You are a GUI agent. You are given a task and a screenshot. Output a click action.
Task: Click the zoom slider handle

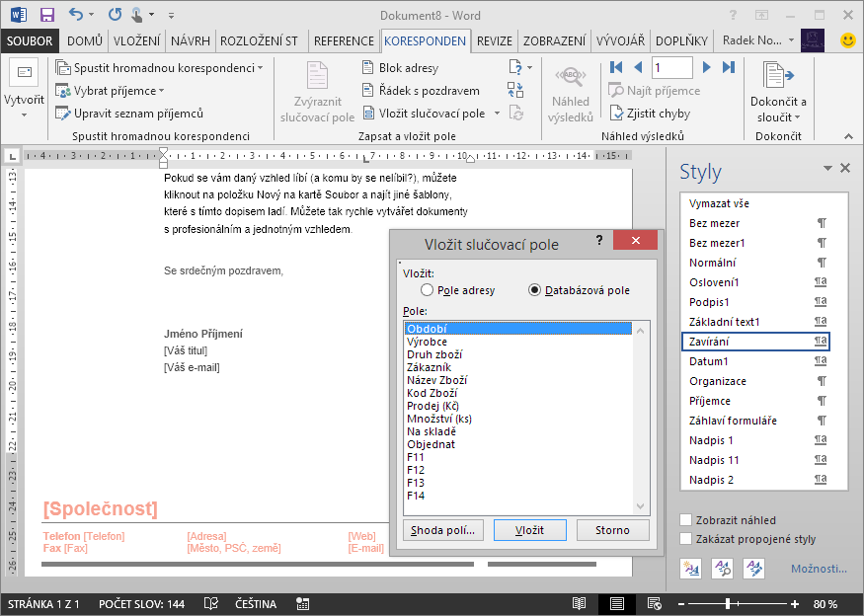[x=728, y=604]
